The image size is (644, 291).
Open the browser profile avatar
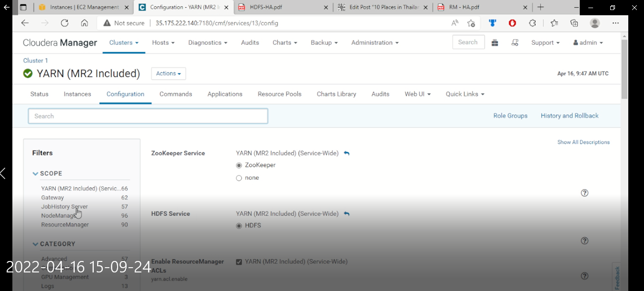pos(595,23)
